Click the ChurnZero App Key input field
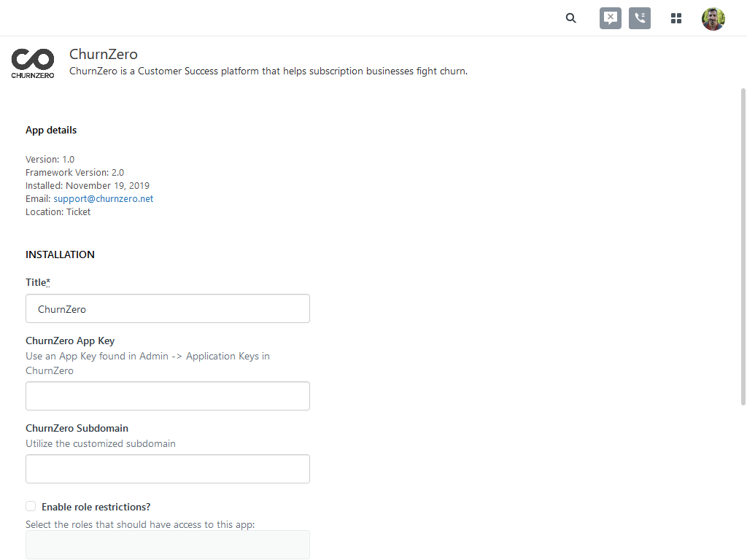 [x=168, y=395]
